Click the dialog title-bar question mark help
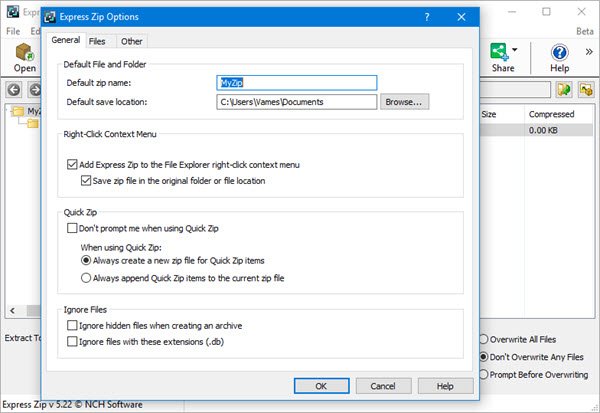 [x=427, y=17]
